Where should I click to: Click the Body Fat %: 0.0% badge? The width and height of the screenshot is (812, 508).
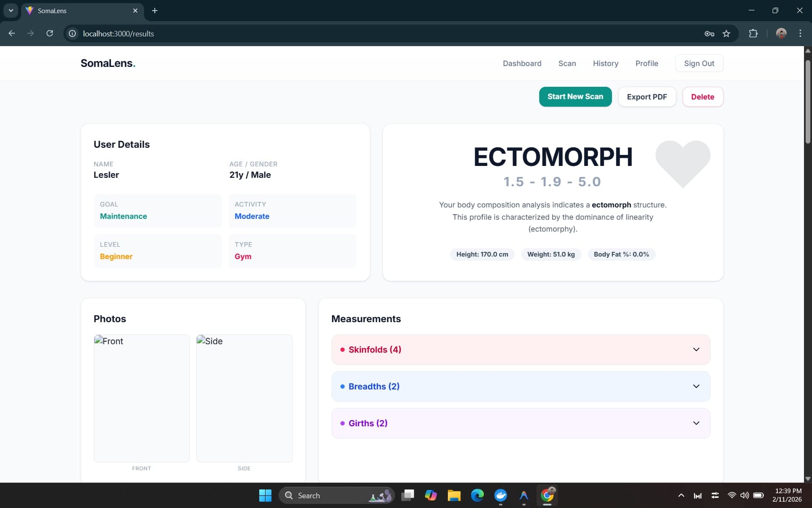[621, 254]
